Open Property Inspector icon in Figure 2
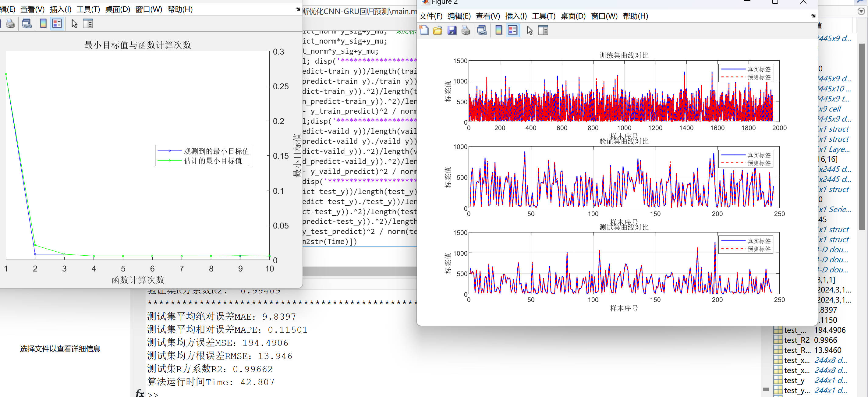Image resolution: width=868 pixels, height=397 pixels. point(543,31)
